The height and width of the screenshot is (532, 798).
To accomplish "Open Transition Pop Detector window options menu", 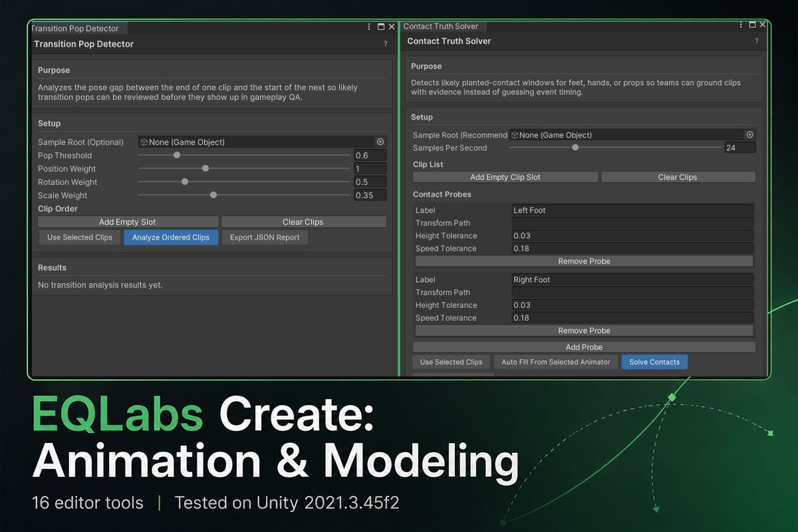I will (370, 27).
